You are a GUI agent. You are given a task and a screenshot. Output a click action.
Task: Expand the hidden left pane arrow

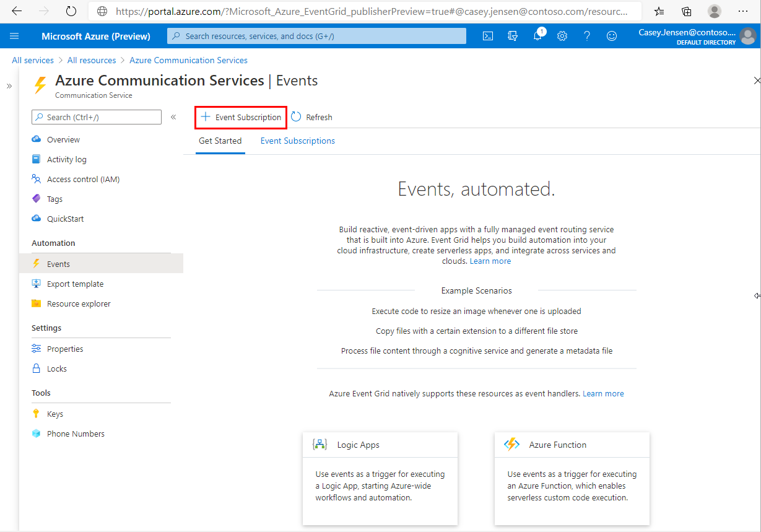point(9,86)
